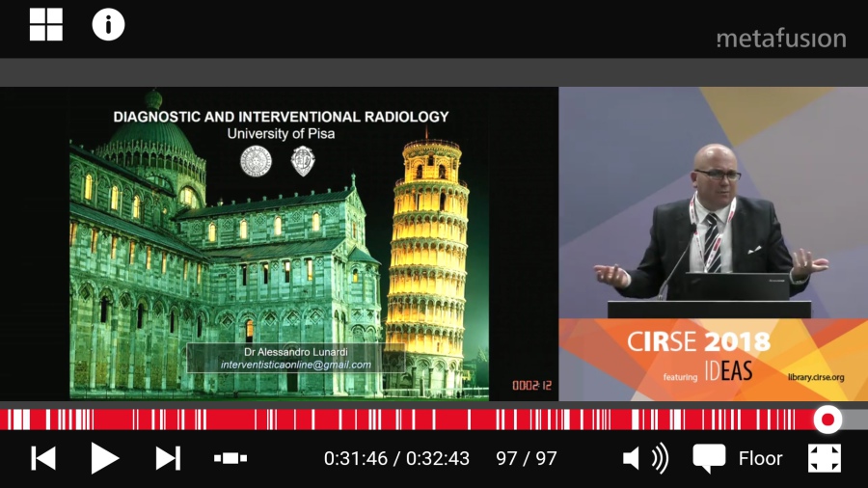This screenshot has height=488, width=868.
Task: Click the speaker video feed
Action: (x=713, y=203)
